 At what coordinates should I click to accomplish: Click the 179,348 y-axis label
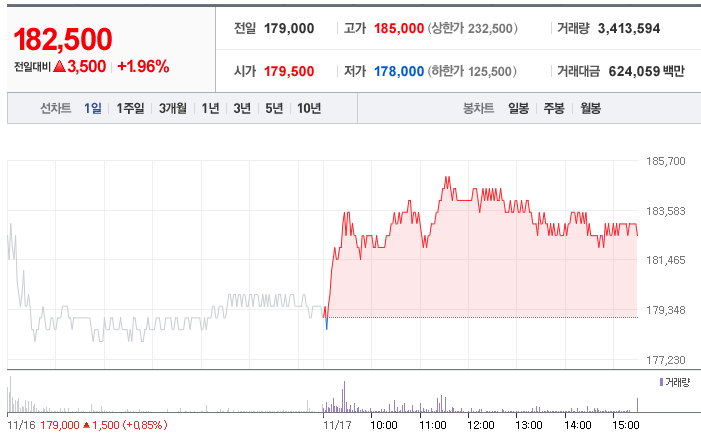coord(666,310)
